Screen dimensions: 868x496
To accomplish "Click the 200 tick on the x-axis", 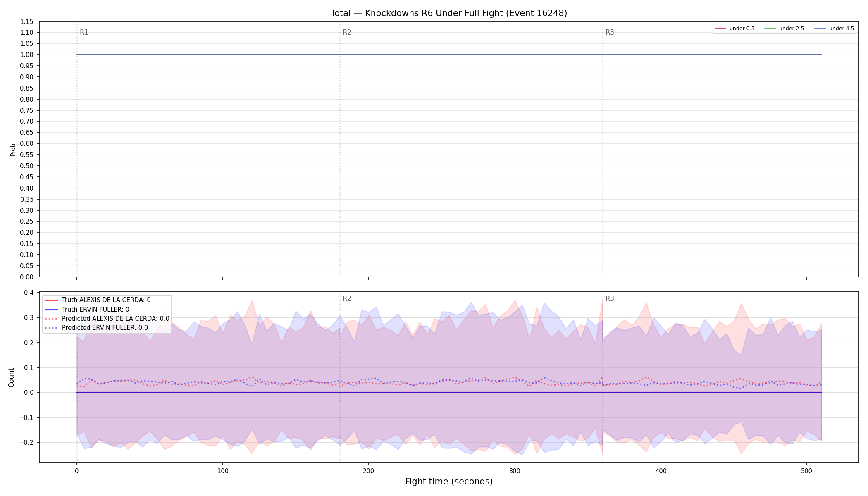I will 369,471.
